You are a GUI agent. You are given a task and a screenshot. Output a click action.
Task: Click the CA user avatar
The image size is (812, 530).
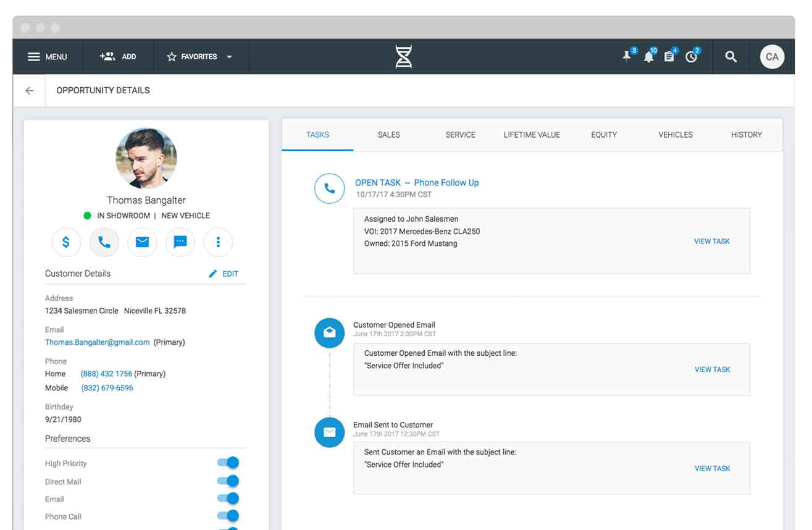[772, 57]
